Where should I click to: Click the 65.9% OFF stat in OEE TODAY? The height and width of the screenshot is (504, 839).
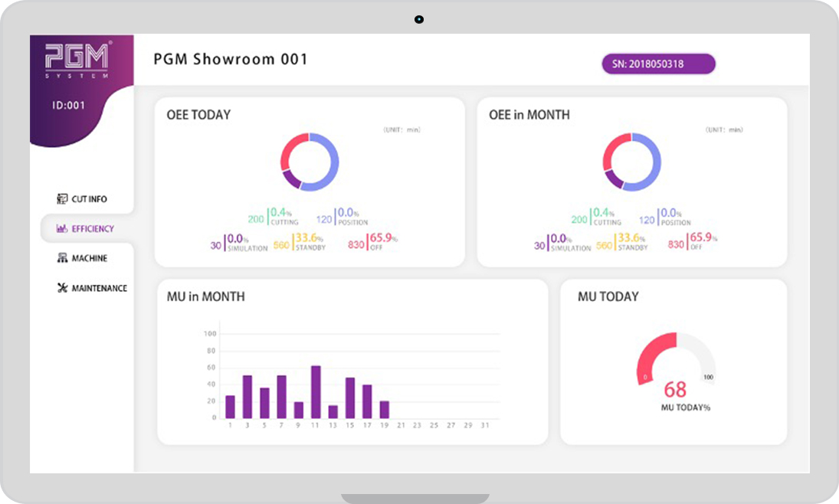pyautogui.click(x=372, y=242)
